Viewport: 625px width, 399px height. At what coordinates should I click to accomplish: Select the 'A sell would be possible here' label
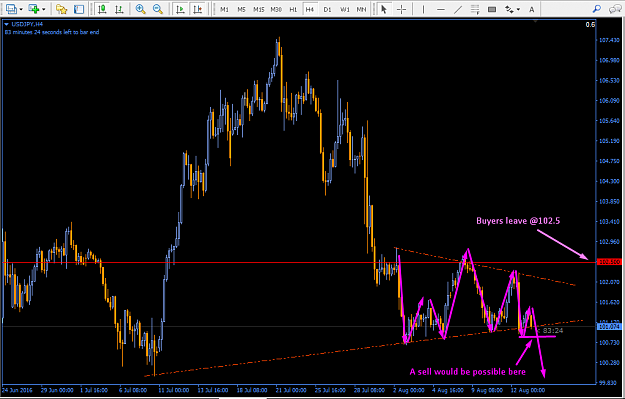(468, 372)
